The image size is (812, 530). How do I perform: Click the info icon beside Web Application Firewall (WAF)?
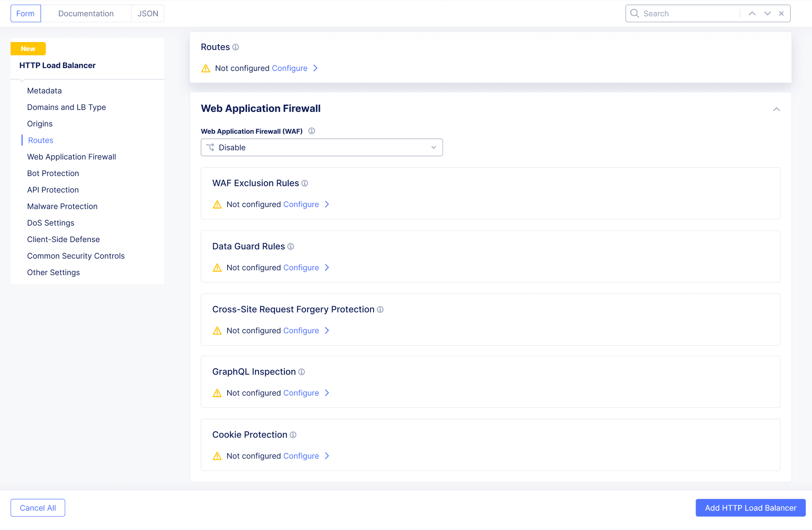[x=312, y=131]
